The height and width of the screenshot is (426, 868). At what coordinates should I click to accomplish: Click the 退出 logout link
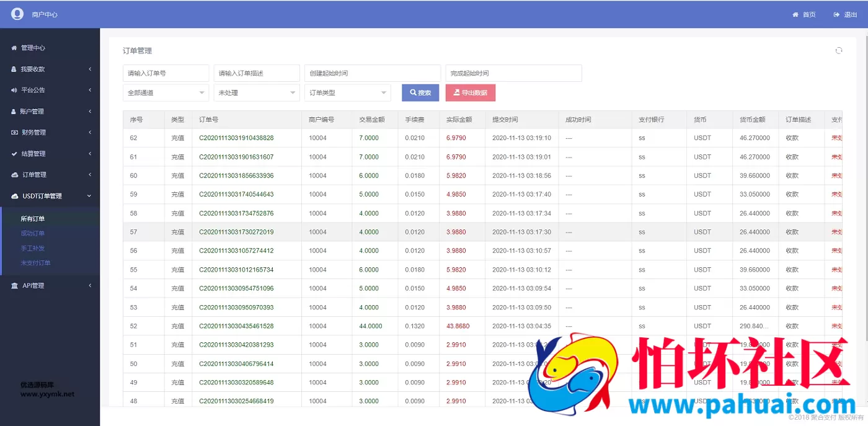click(845, 14)
